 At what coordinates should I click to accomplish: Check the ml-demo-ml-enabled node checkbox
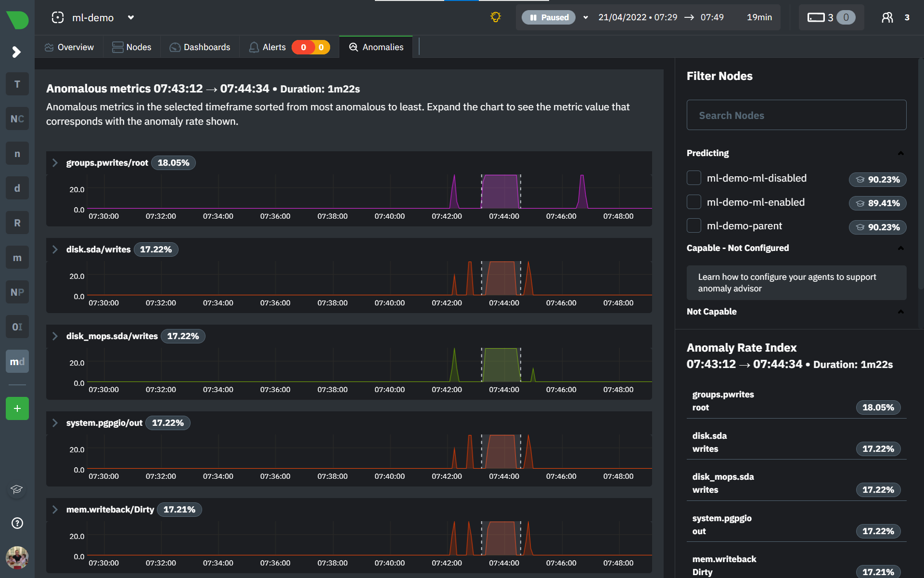click(694, 202)
